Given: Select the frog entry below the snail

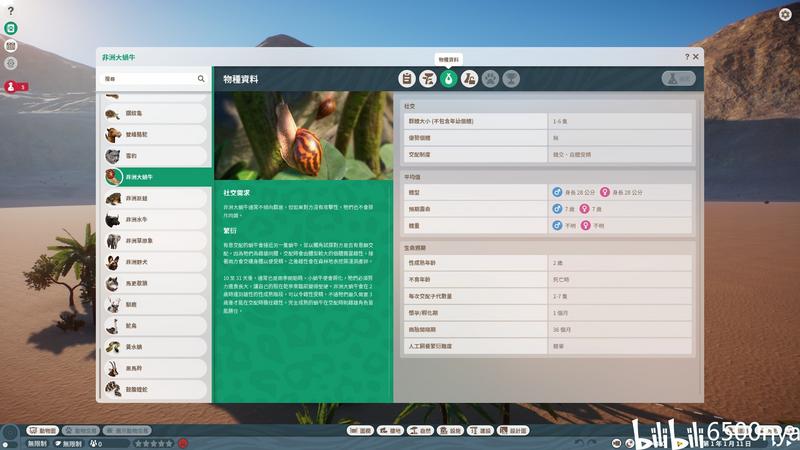Looking at the screenshot, I should 156,198.
